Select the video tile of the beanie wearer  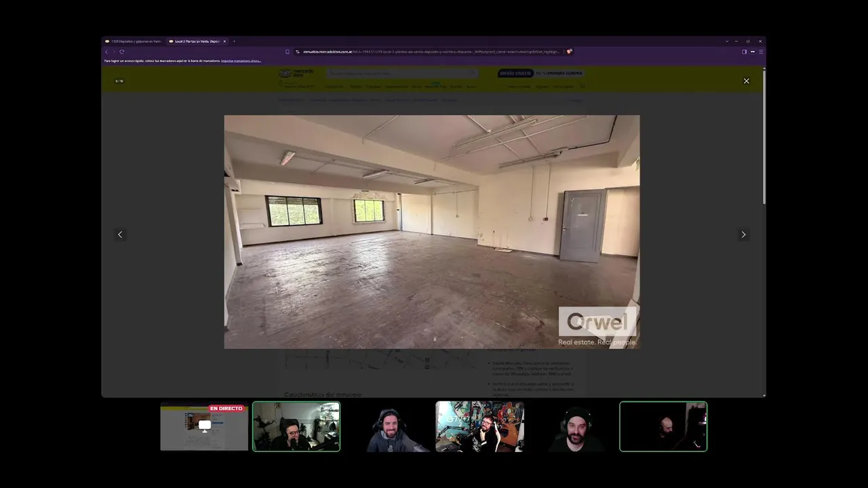point(575,426)
